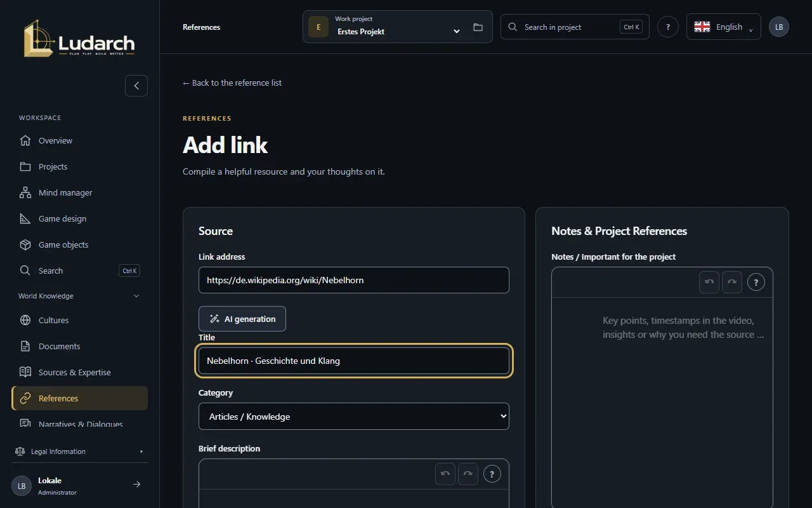Undo in Notes editor toolbar
Image resolution: width=812 pixels, height=508 pixels.
[709, 283]
